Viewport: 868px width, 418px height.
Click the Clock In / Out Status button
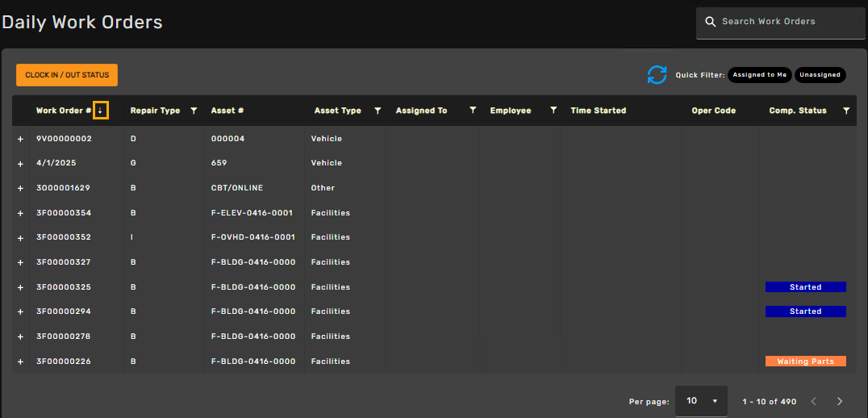67,75
